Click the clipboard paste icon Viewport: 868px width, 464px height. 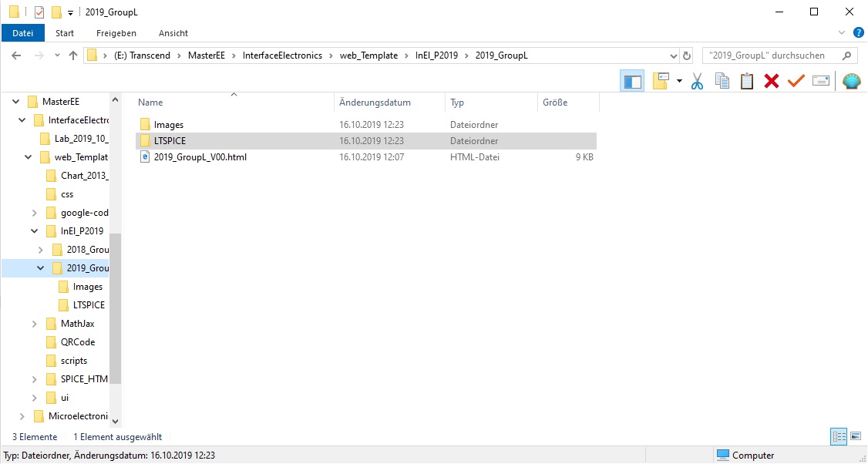pyautogui.click(x=747, y=81)
